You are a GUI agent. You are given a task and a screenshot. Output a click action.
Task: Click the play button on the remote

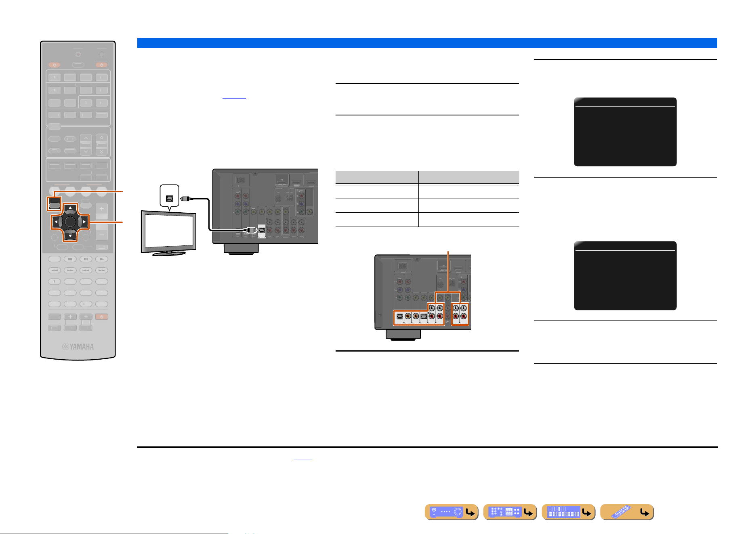(x=102, y=259)
